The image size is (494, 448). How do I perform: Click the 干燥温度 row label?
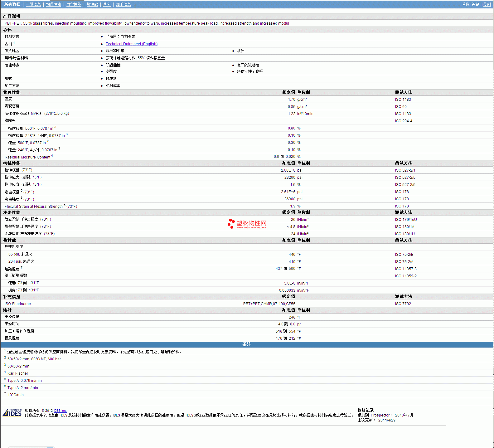[x=12, y=317]
